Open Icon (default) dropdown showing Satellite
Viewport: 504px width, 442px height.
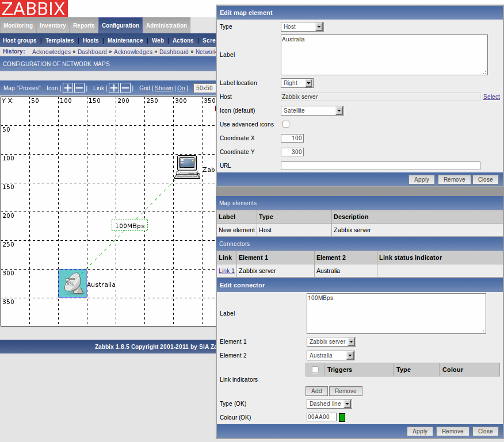[x=312, y=110]
